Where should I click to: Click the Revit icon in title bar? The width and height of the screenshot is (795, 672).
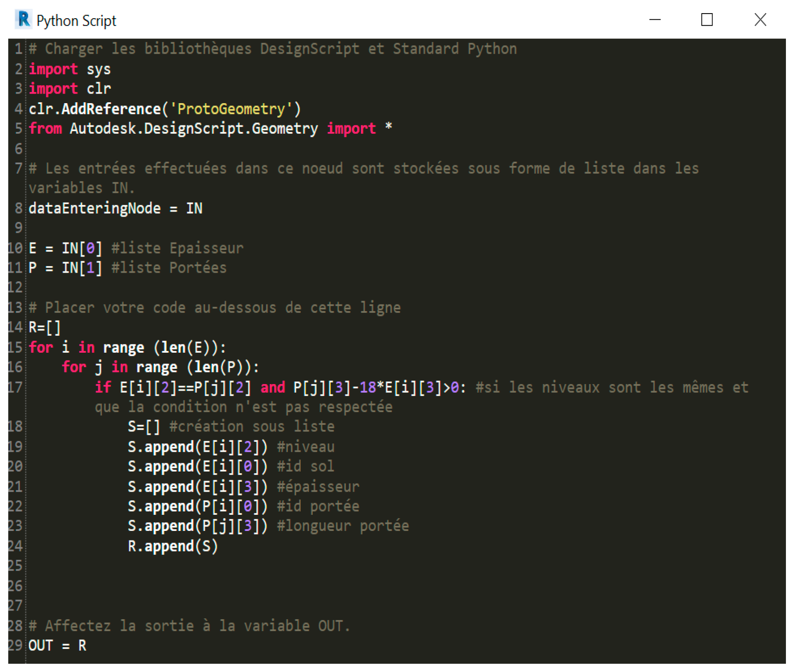click(24, 19)
